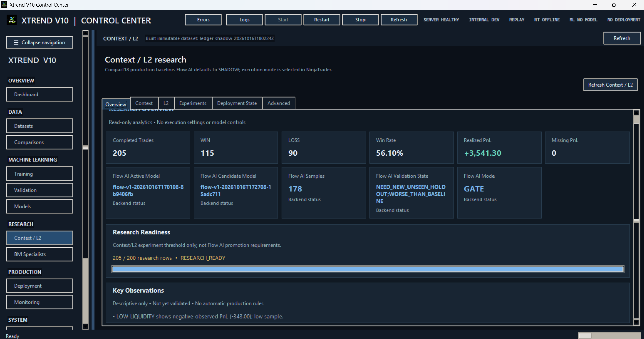Click the Flow AI Active Model name
644x339 pixels.
148,191
